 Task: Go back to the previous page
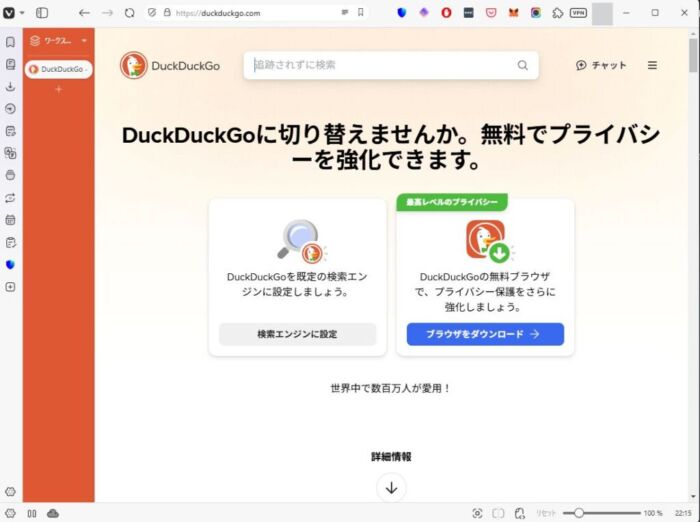pos(84,13)
